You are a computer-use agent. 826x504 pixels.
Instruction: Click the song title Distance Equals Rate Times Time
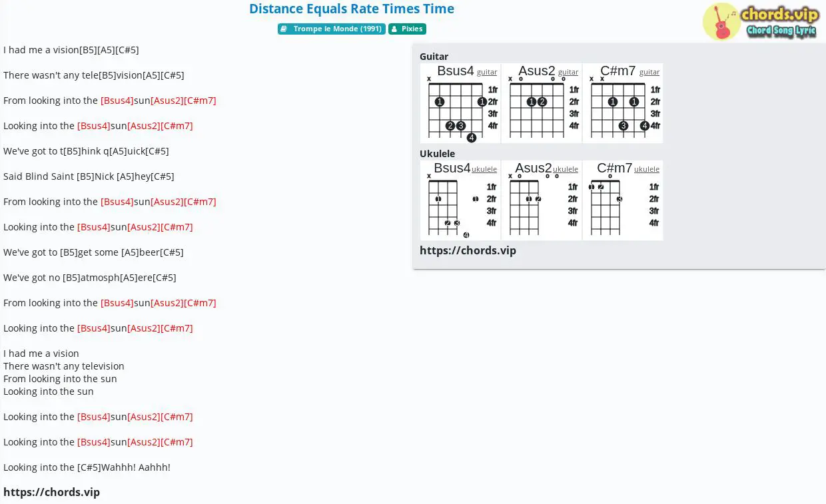click(x=352, y=9)
